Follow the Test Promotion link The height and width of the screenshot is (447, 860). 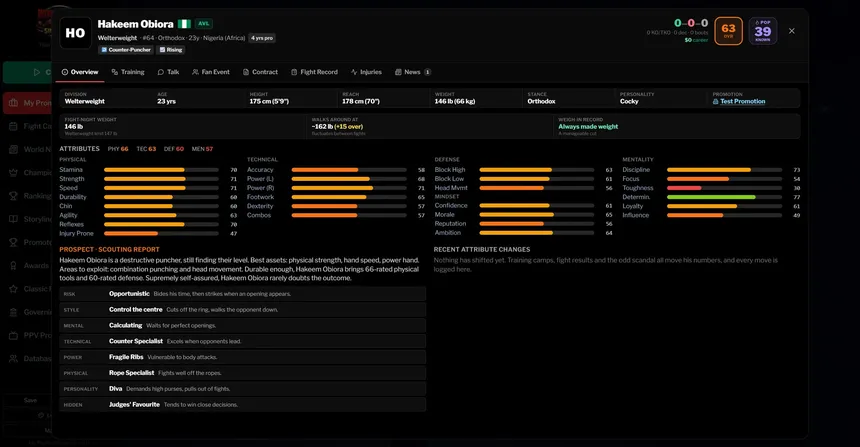(743, 101)
